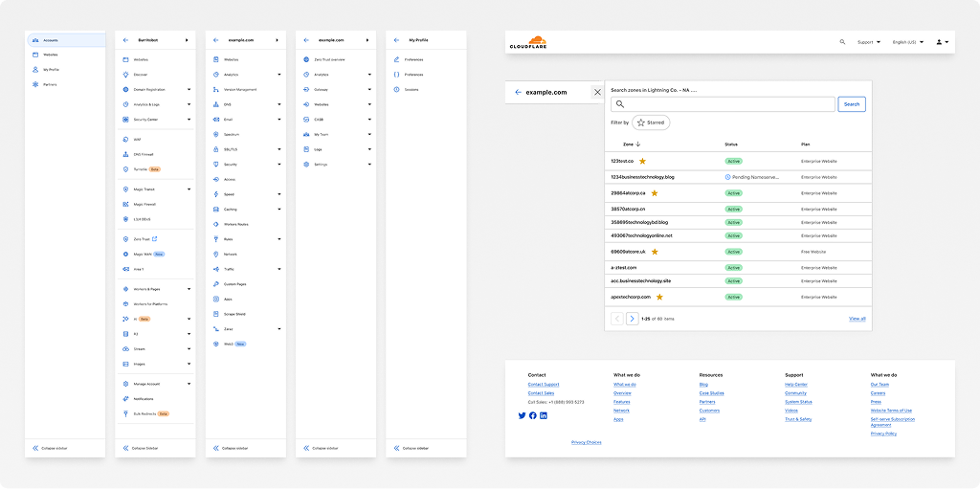
Task: Open the Case Studies footer link
Action: [711, 393]
